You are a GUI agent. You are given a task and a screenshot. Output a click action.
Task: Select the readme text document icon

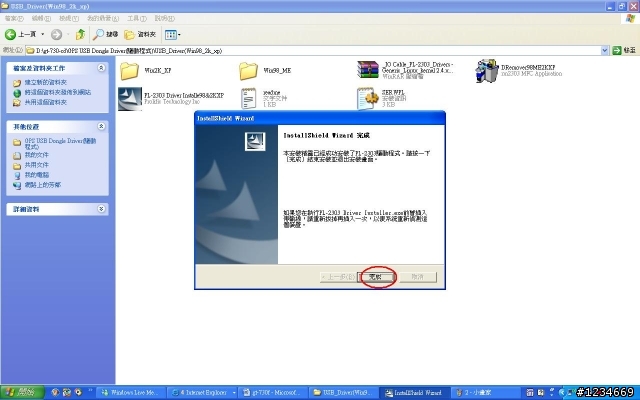point(248,98)
